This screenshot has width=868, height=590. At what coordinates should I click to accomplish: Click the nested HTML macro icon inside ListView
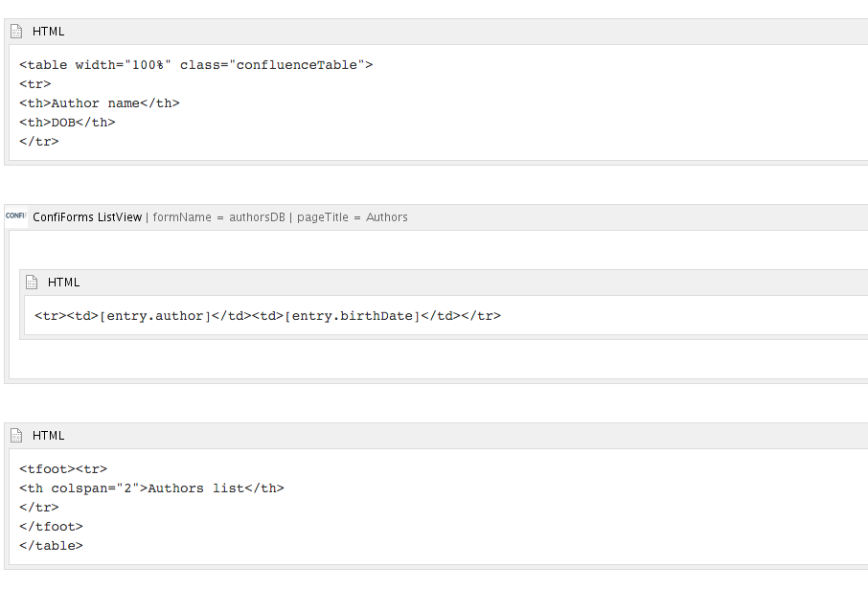[32, 283]
